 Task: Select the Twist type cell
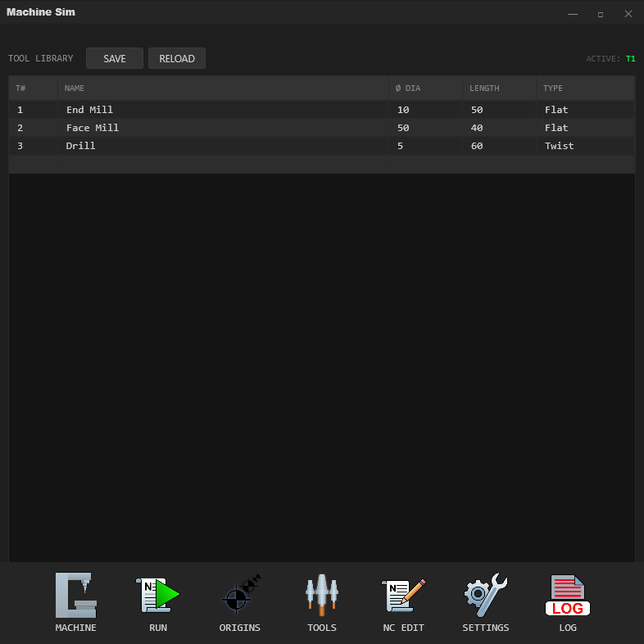click(x=586, y=146)
